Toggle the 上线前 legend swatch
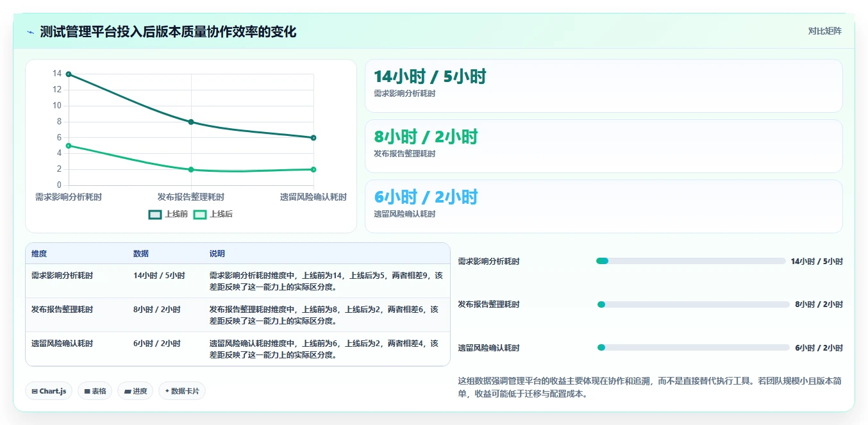Screen dimensions: 868x425 click(155, 214)
